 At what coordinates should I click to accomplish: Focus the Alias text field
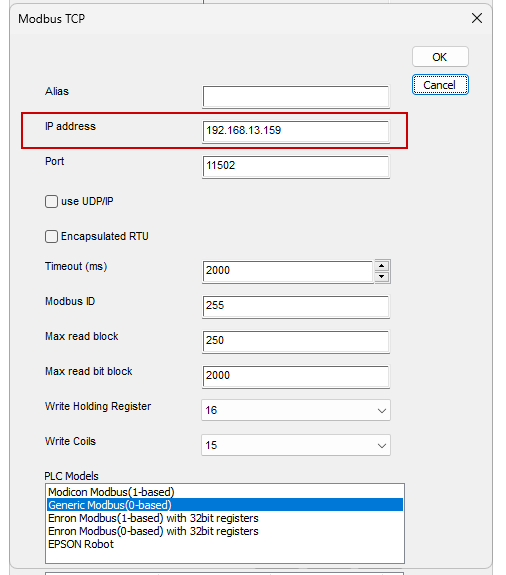296,96
